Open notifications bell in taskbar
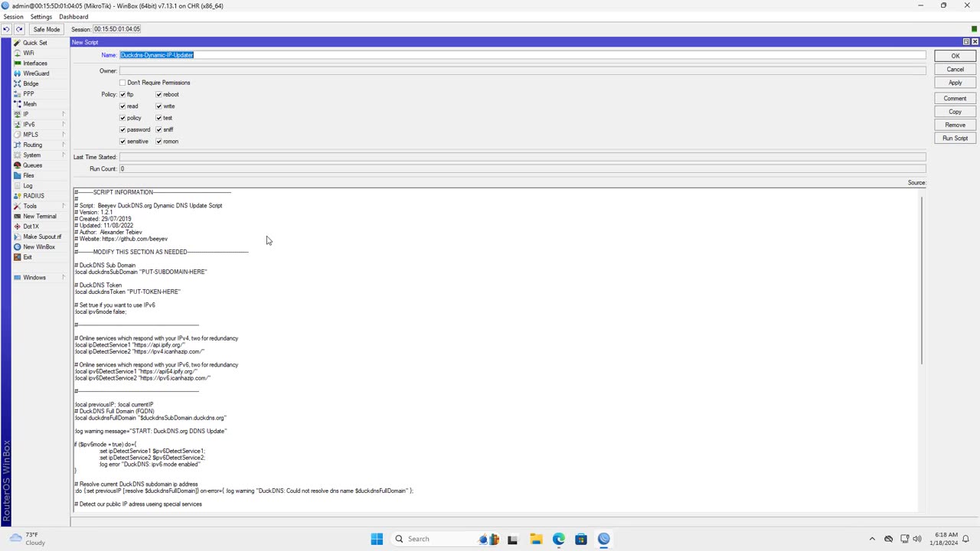Screen dimensions: 980x551 [x=966, y=539]
